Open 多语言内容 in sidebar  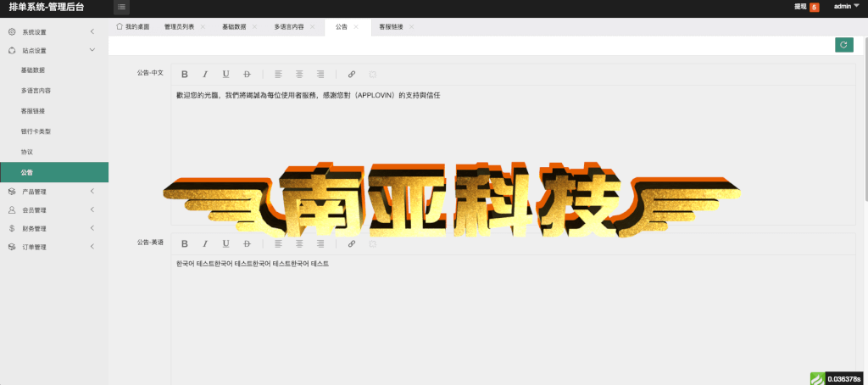tap(54, 90)
